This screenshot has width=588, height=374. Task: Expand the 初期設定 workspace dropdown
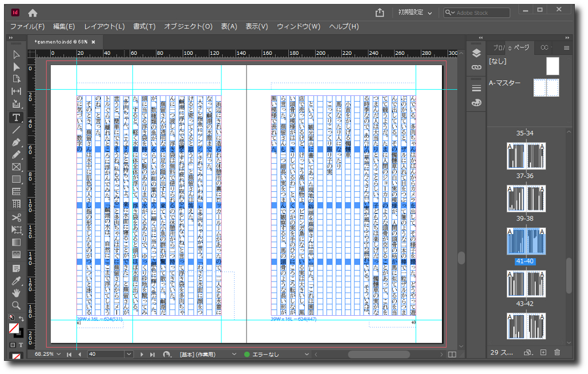(x=429, y=13)
